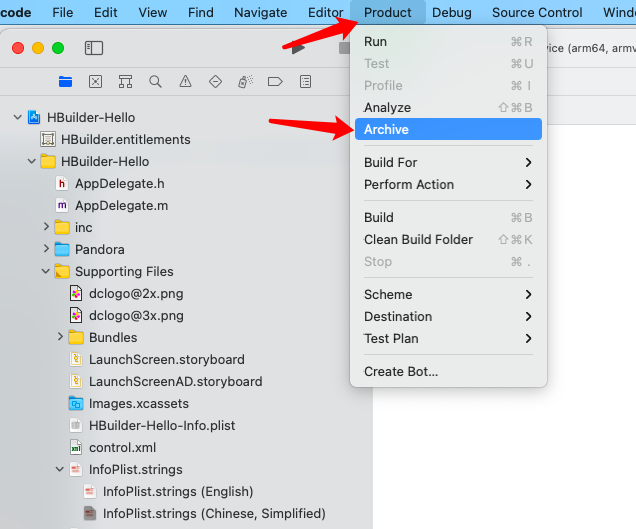Open the Find navigator magnifier icon
The image size is (636, 529).
click(x=155, y=82)
